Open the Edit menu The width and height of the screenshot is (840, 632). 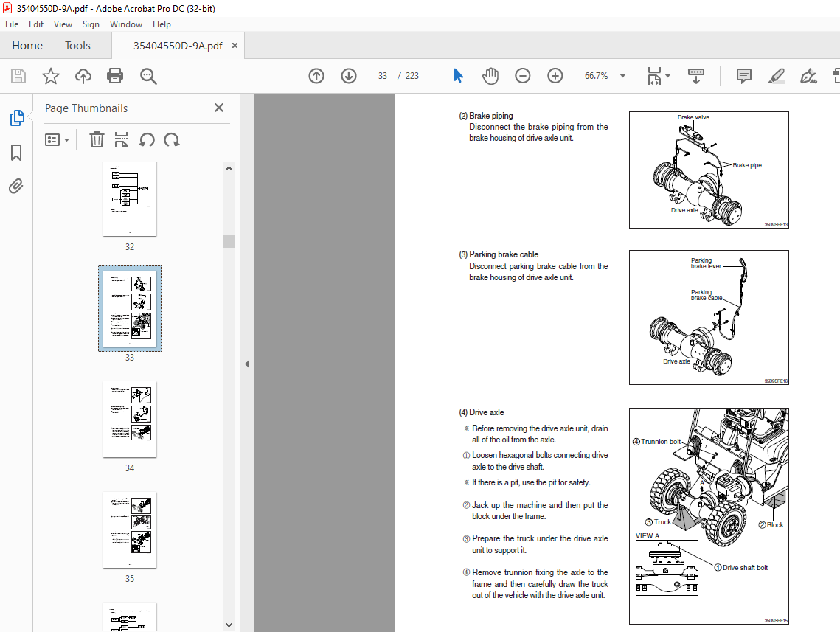click(x=36, y=24)
